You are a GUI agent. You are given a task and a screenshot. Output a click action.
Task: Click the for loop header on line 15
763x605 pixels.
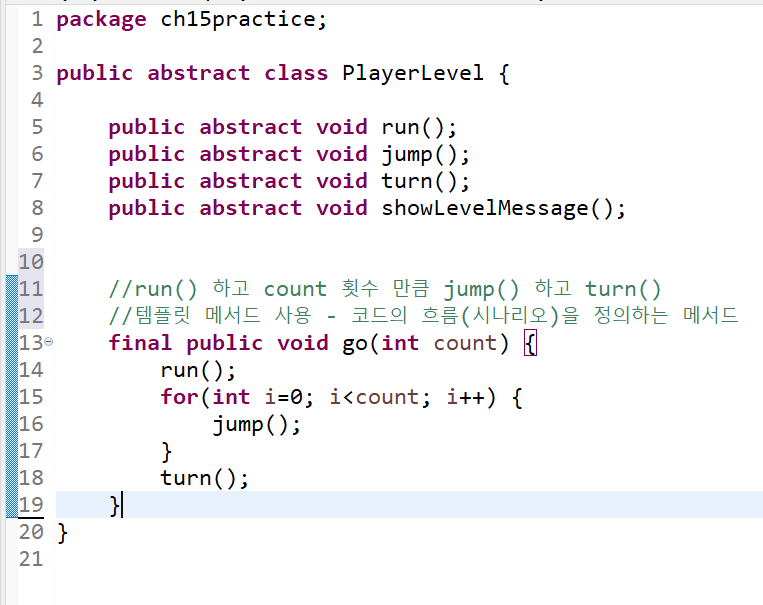(x=342, y=398)
